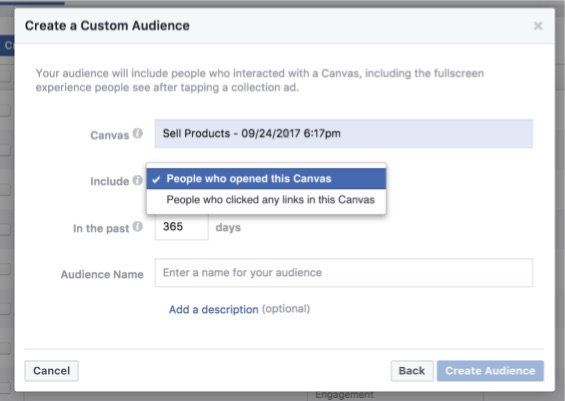565x401 pixels.
Task: Close the Create a Custom Audience dialog
Action: pos(538,26)
